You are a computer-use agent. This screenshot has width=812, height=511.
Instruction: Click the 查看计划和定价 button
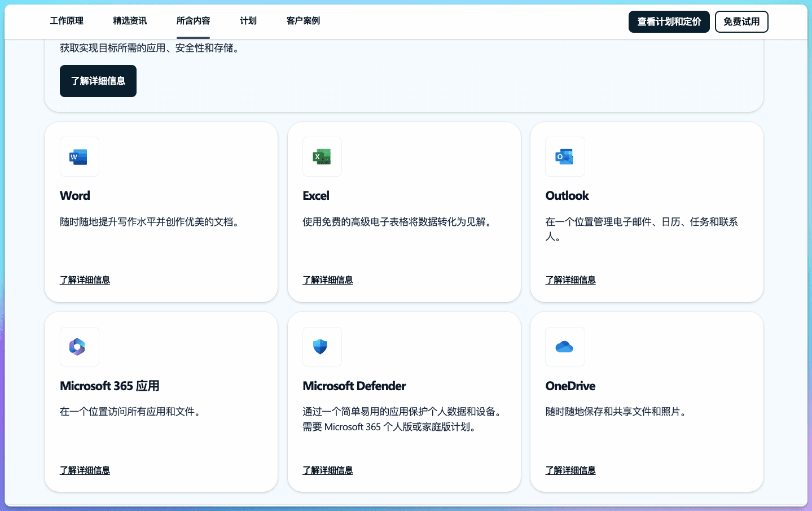(x=669, y=21)
